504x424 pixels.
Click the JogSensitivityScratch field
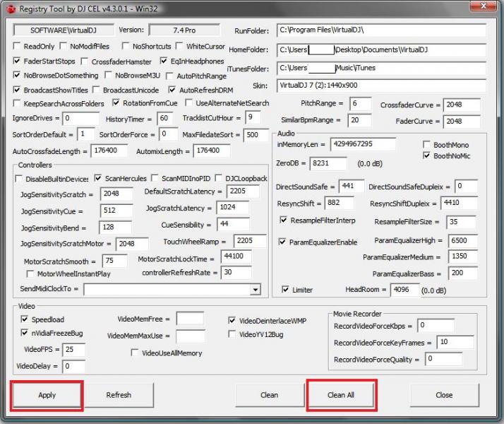pyautogui.click(x=116, y=194)
